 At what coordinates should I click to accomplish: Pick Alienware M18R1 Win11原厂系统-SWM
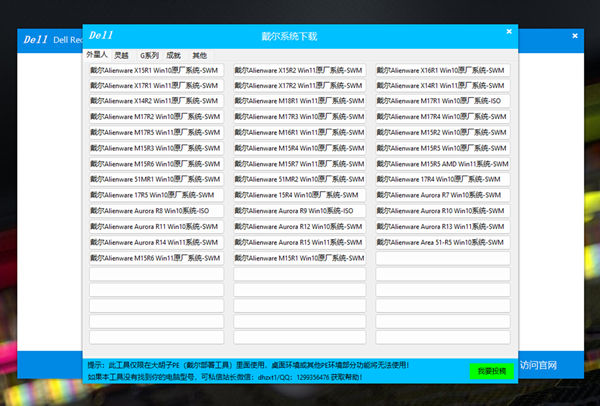click(x=300, y=101)
